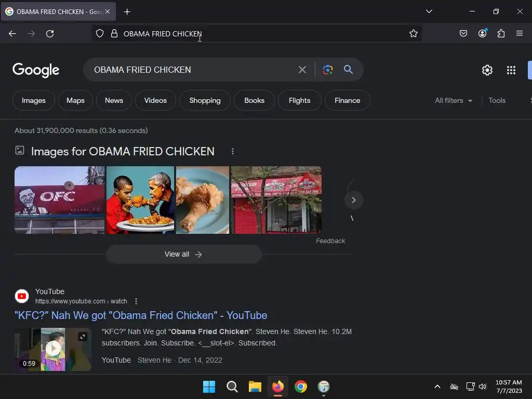Image resolution: width=532 pixels, height=399 pixels.
Task: Switch to Shopping results tab
Action: pyautogui.click(x=205, y=100)
